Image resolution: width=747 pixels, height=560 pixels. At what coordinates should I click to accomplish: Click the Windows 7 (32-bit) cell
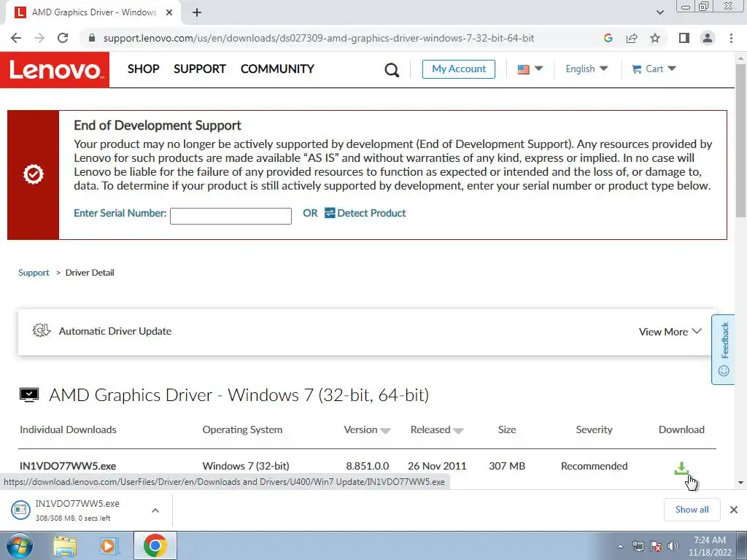click(x=246, y=466)
